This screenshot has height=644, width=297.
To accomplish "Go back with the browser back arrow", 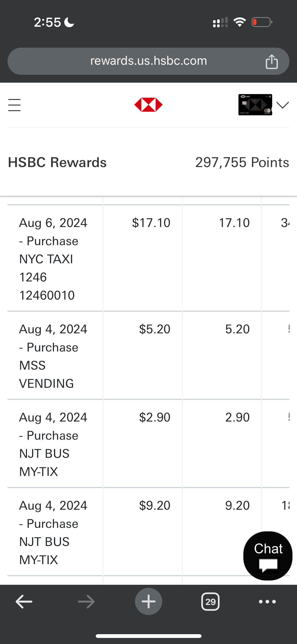I will pos(24,602).
